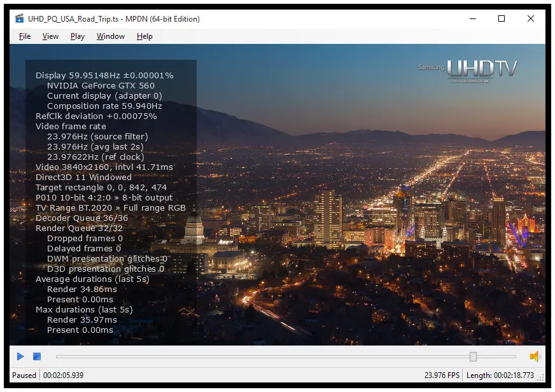Maximize the MPDN window
This screenshot has height=392, width=555.
502,18
